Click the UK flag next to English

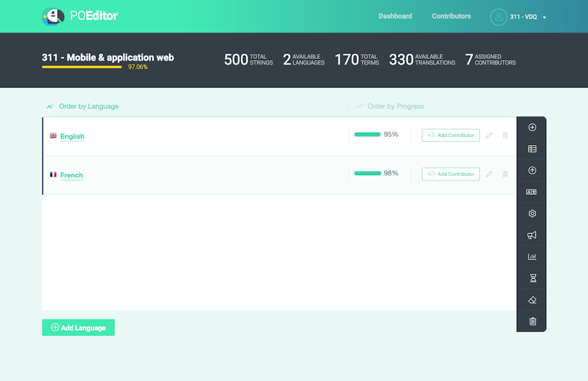point(54,136)
